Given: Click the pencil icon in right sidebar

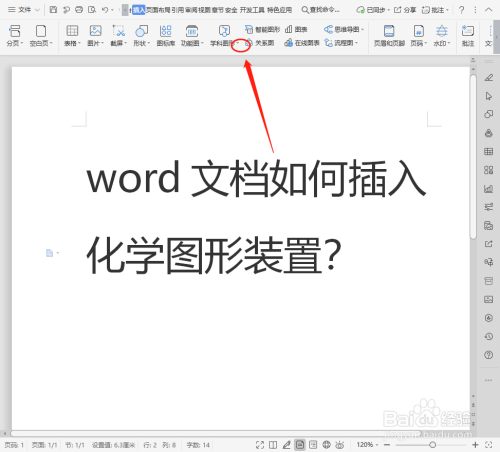Looking at the screenshot, I should click(x=489, y=78).
